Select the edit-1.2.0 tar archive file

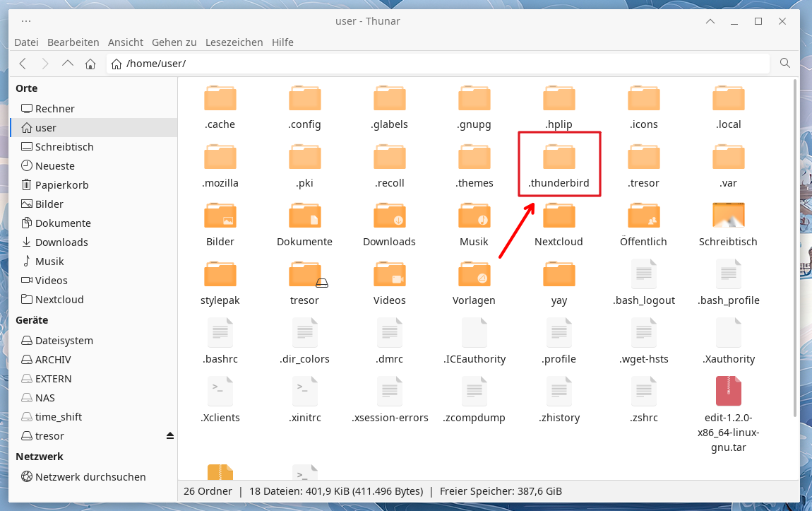click(728, 392)
